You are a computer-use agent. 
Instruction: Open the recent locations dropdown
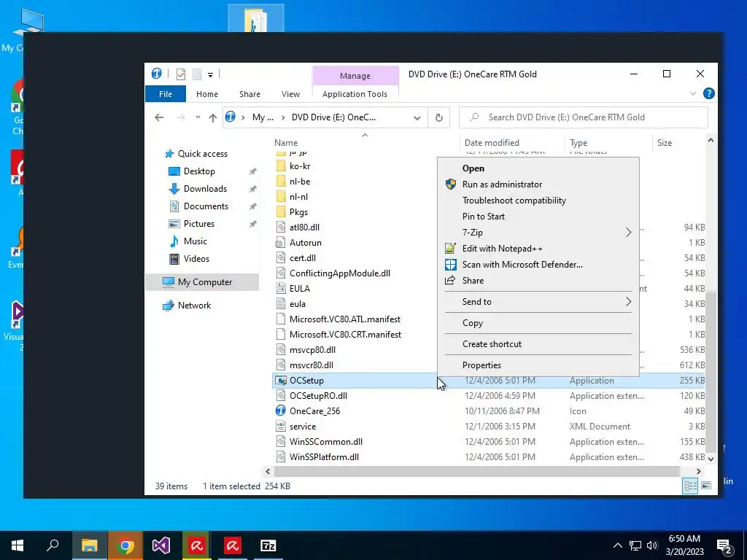pos(198,117)
